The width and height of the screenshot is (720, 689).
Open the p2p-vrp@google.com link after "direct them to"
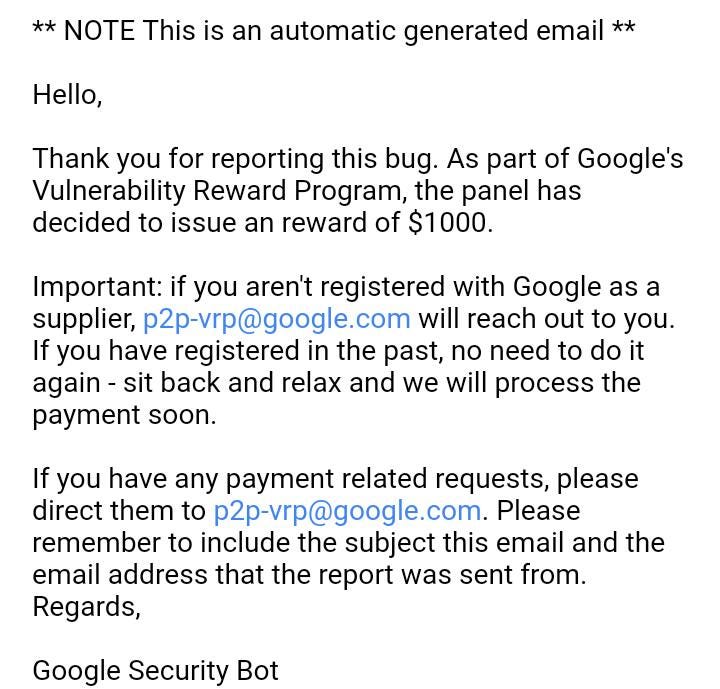click(347, 511)
